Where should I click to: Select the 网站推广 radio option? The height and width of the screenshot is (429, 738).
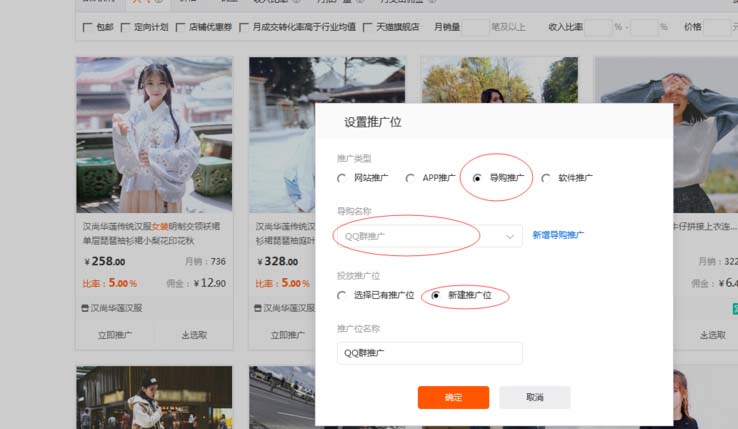pos(342,178)
